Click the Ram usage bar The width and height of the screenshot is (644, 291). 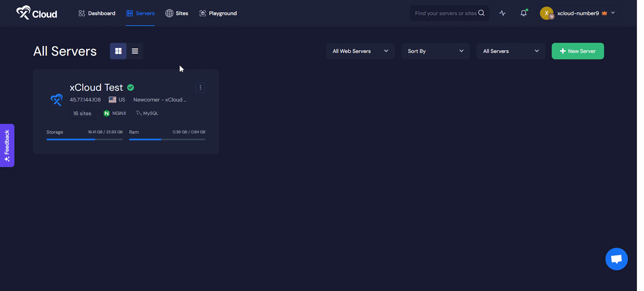tap(167, 139)
